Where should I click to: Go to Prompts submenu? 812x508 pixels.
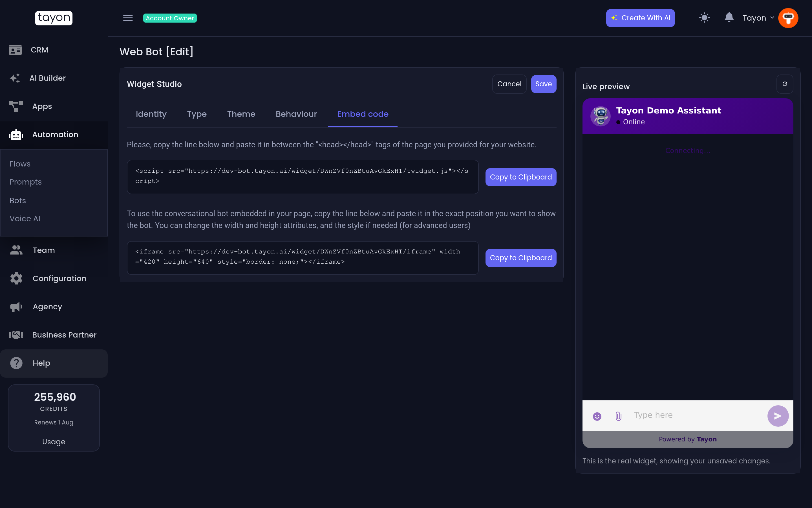[x=25, y=182]
